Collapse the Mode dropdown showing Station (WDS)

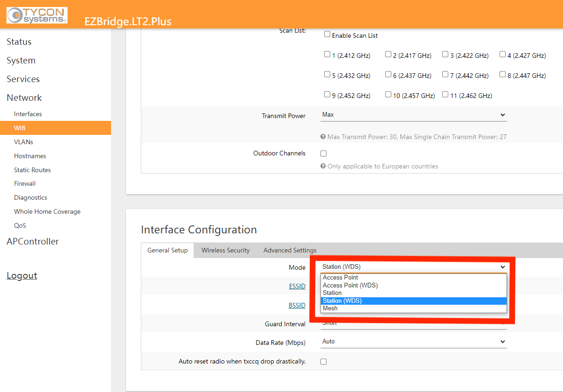point(413,267)
